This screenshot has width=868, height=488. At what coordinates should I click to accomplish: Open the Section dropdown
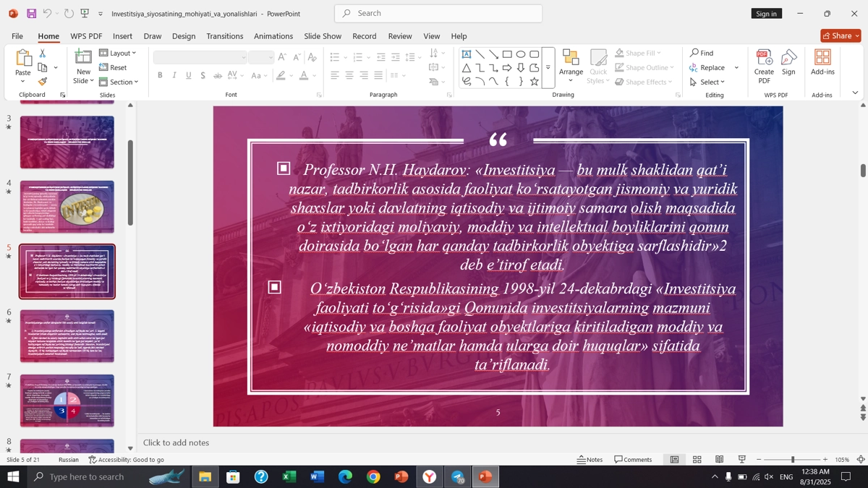[119, 82]
